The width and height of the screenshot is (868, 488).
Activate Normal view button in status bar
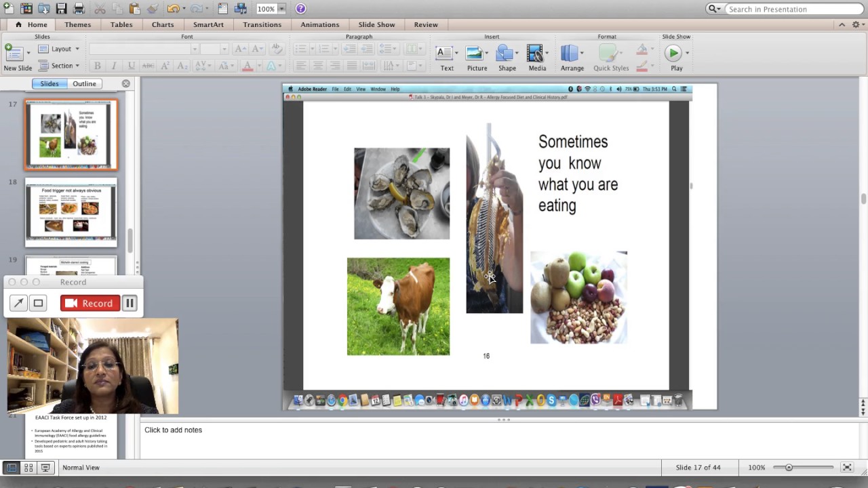[x=12, y=468]
